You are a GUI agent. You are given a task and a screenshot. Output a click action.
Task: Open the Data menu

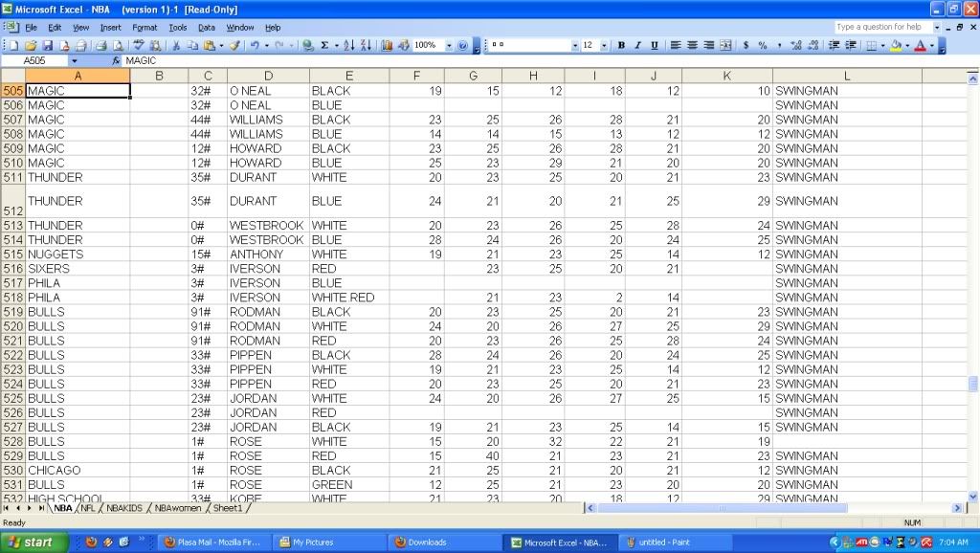[x=207, y=28]
